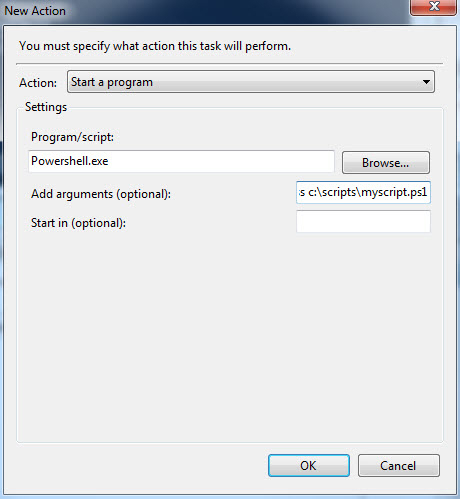
Task: Open the Action combo box showing Start a program
Action: [x=251, y=81]
